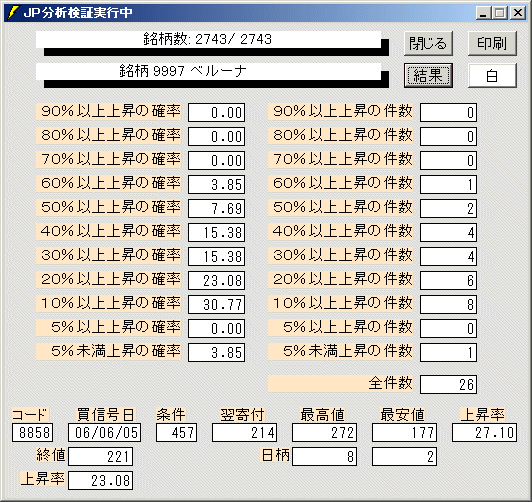Click the 上昇率 field showing 23.08
532x502 pixels.
pyautogui.click(x=100, y=480)
